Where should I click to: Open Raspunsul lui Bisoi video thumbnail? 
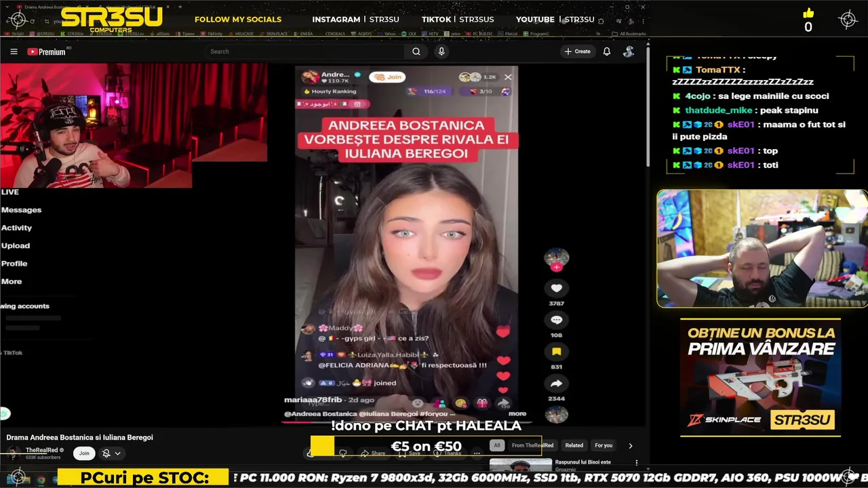tap(521, 465)
